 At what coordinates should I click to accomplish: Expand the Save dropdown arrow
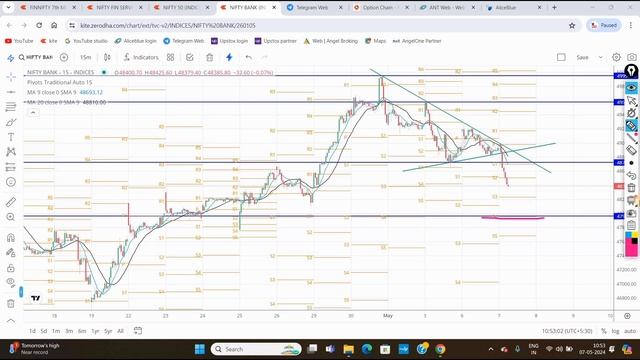click(600, 58)
